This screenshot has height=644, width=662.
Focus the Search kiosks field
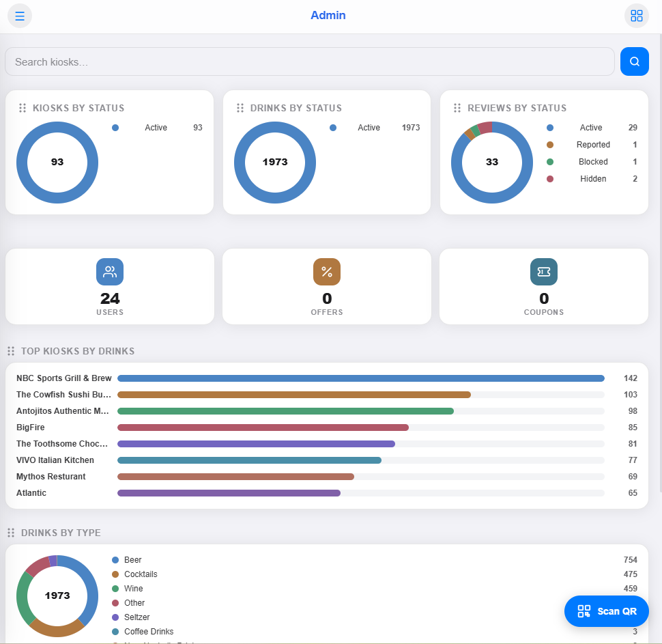tap(309, 61)
